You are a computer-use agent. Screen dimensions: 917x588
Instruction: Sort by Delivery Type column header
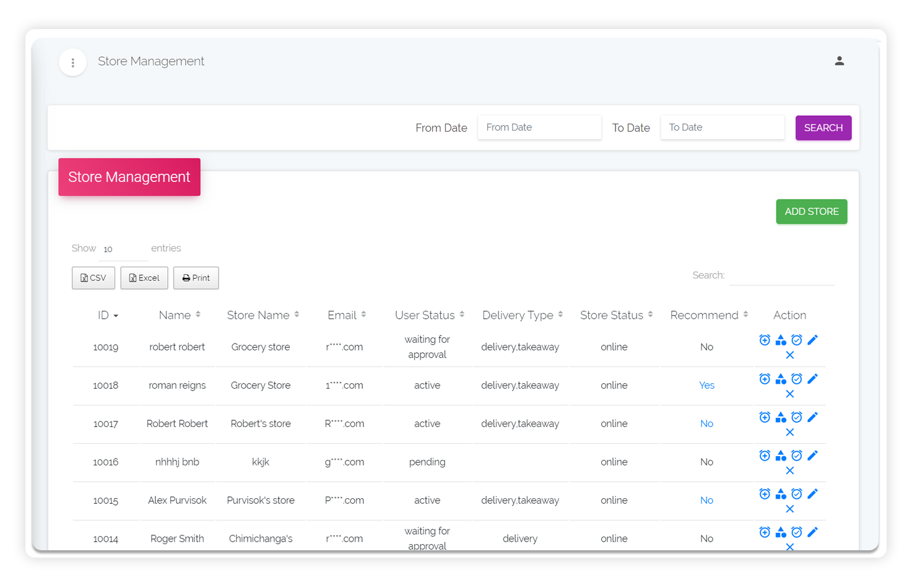point(523,316)
